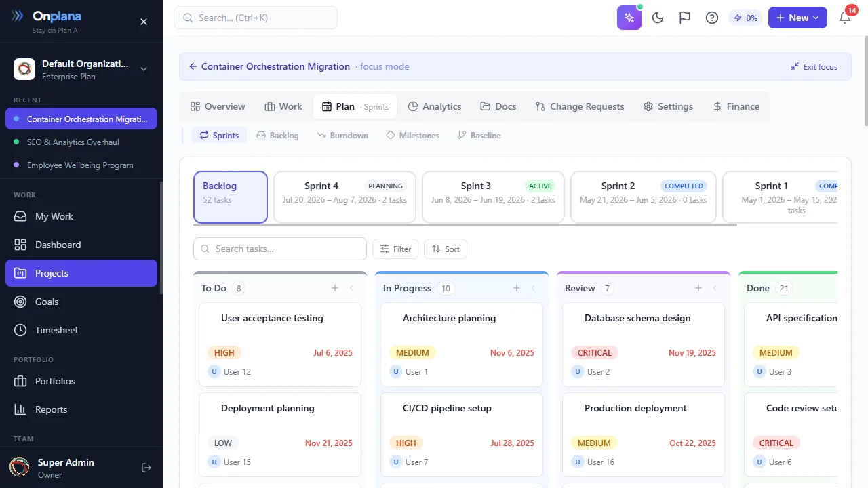The height and width of the screenshot is (488, 868).
Task: Collapse the Review column chevron
Action: coord(715,288)
